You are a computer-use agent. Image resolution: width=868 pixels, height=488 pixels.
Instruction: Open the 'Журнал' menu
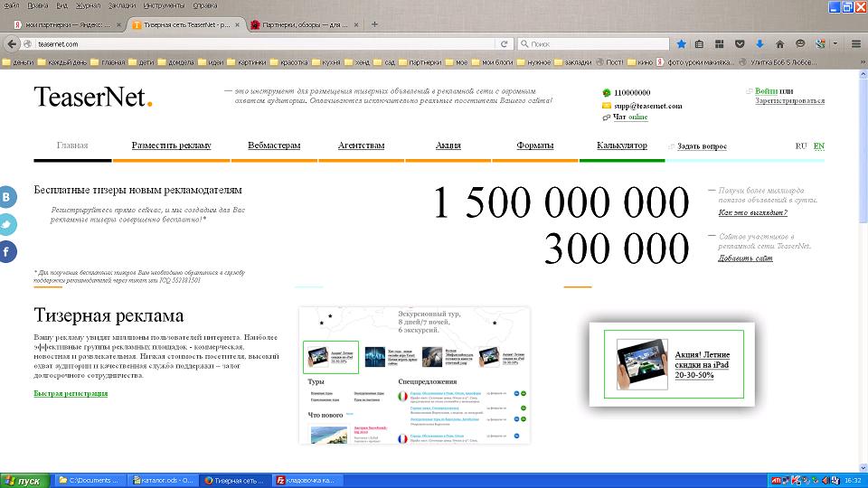tap(88, 5)
